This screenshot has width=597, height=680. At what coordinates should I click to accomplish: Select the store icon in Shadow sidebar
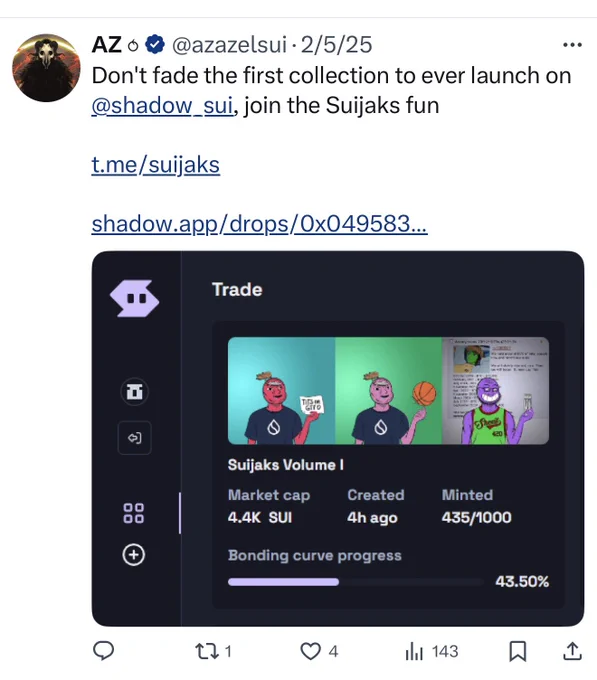point(134,392)
